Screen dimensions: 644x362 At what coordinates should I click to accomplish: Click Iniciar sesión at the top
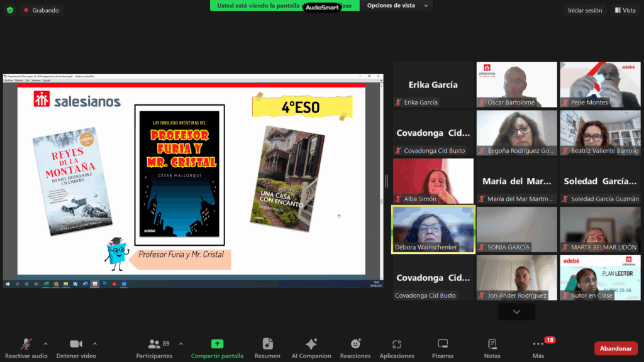click(x=585, y=10)
